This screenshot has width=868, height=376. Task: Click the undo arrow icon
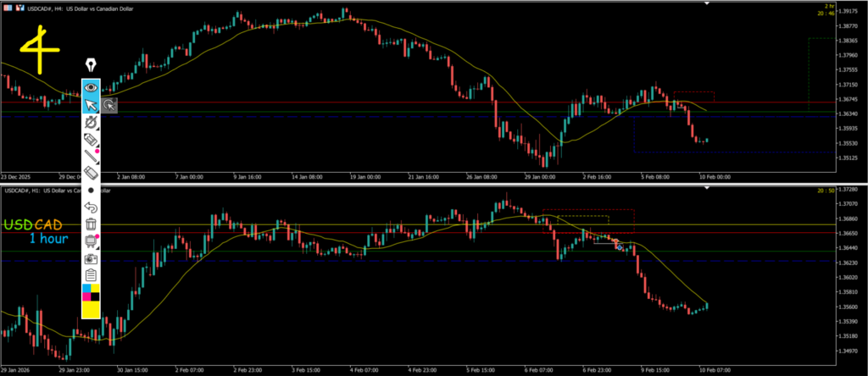tap(91, 207)
